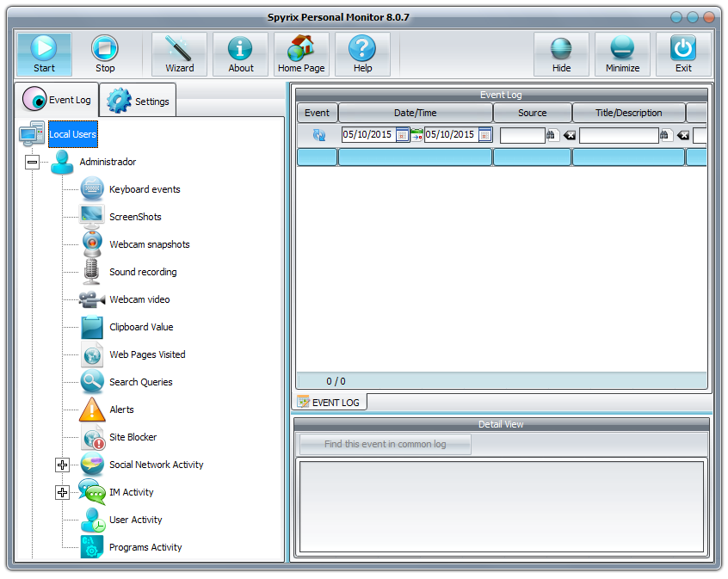
Task: Collapse the Administrador user node
Action: pos(32,162)
